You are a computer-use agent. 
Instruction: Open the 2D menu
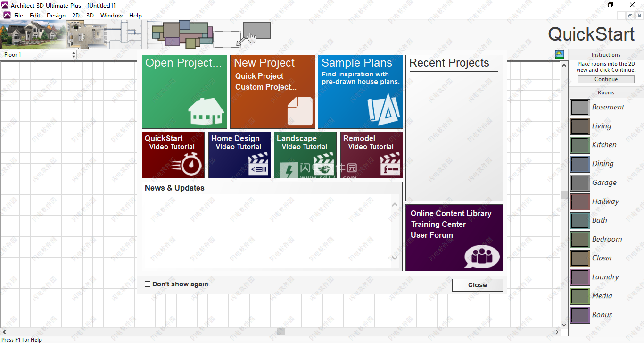click(x=76, y=15)
